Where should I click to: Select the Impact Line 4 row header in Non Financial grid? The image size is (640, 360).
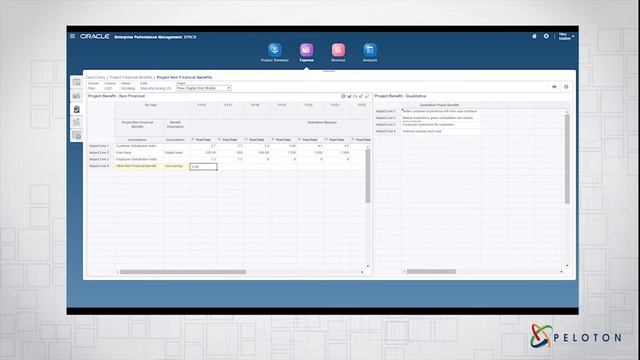tap(99, 166)
